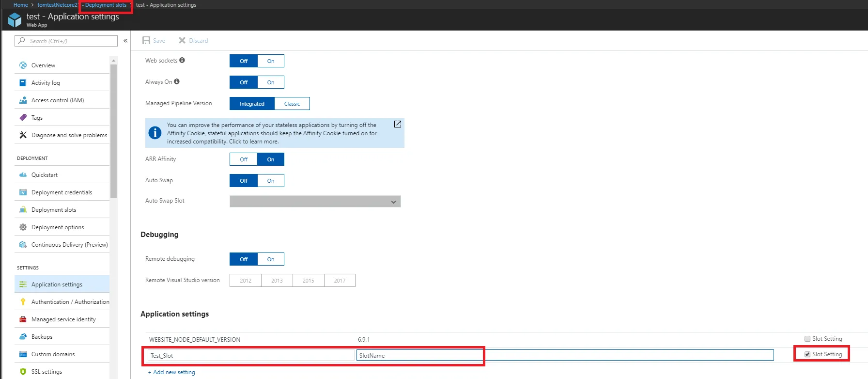
Task: Select Remote Visual Studio version 2017
Action: (340, 281)
